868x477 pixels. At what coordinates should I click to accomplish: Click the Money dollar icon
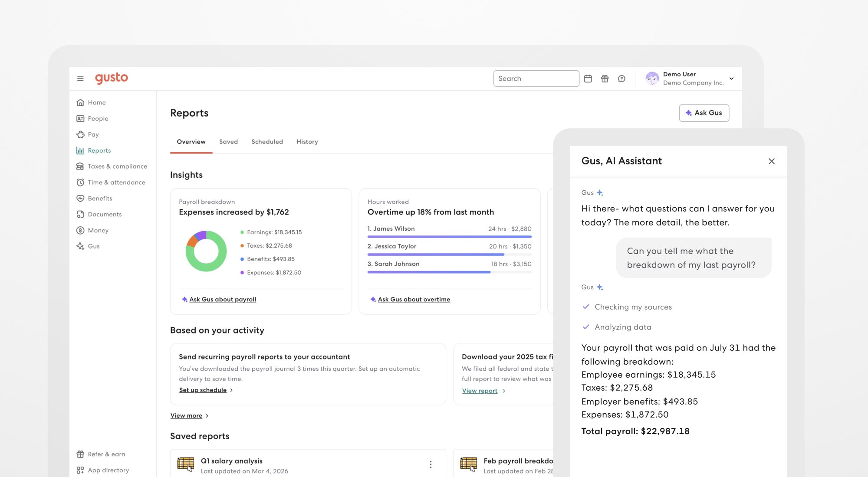pos(80,230)
